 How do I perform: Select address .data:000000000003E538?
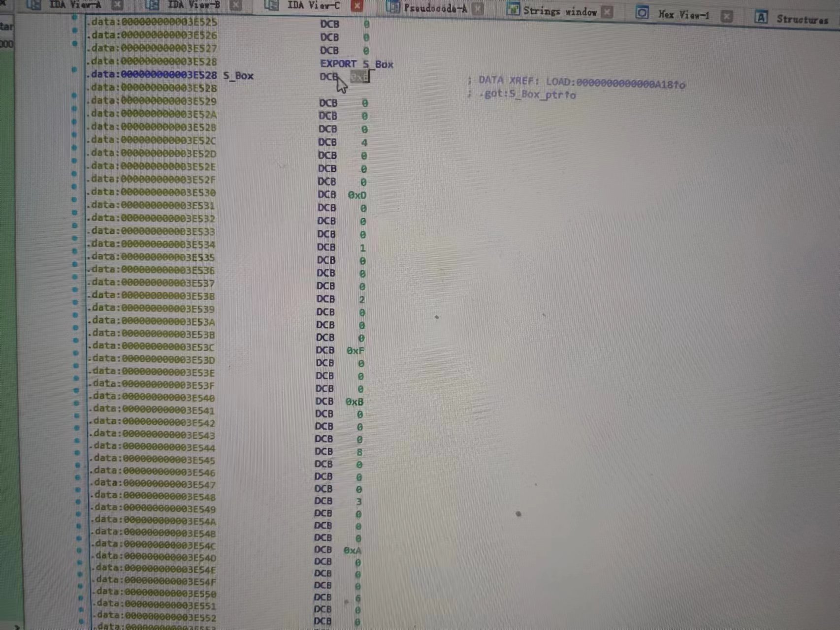151,296
